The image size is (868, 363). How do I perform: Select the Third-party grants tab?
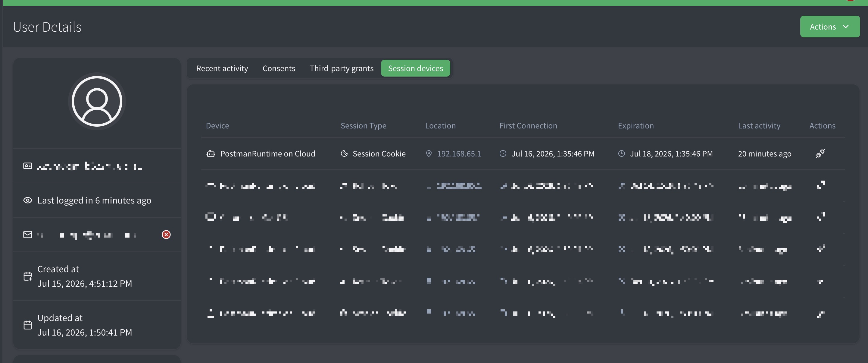(341, 68)
